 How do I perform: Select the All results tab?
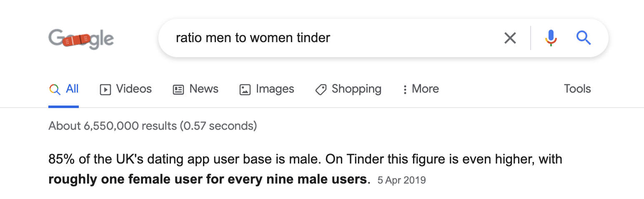coord(64,89)
